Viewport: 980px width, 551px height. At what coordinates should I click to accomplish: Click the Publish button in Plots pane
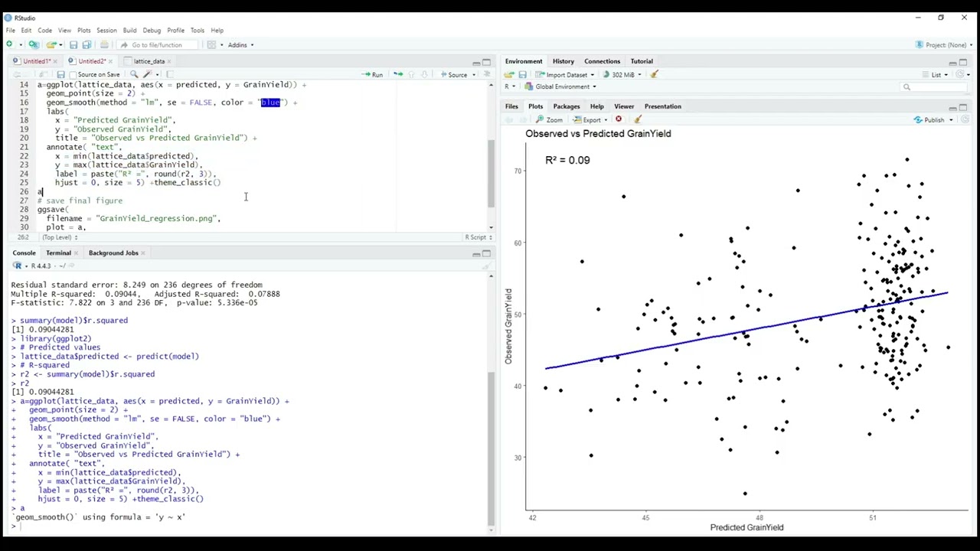coord(929,119)
